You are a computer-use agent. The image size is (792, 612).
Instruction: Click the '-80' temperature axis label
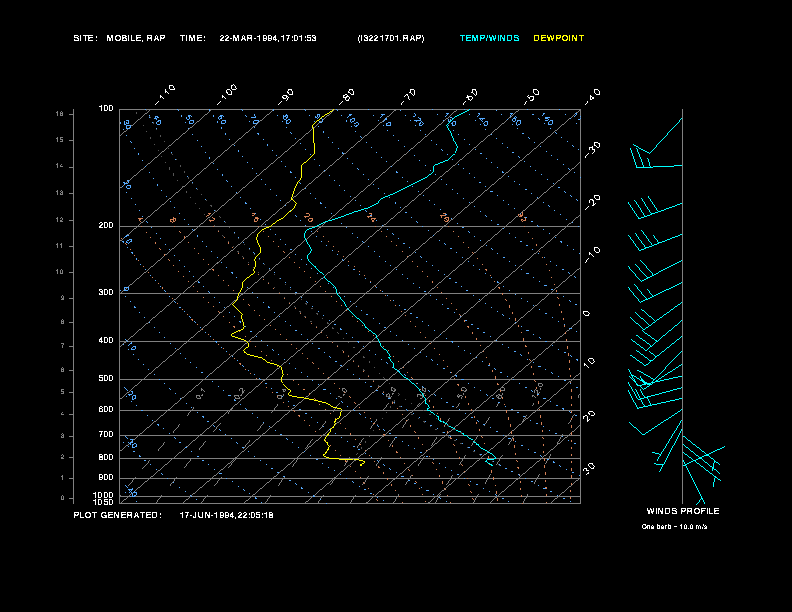pyautogui.click(x=347, y=96)
